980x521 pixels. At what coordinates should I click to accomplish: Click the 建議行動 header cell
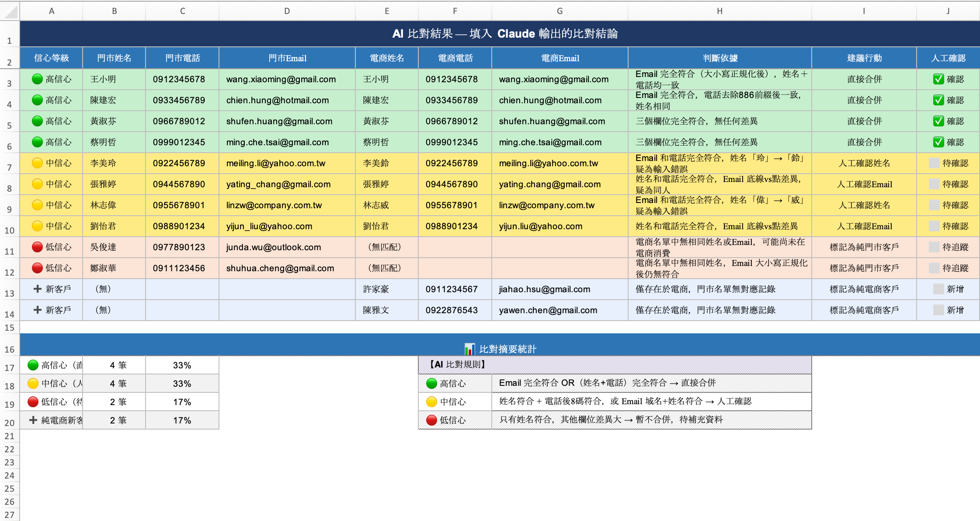pyautogui.click(x=864, y=58)
